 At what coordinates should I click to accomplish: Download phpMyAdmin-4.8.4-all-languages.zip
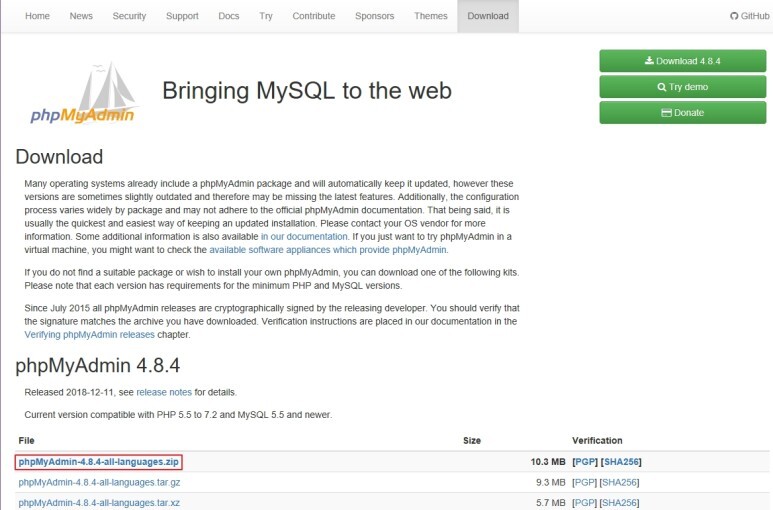click(99, 462)
